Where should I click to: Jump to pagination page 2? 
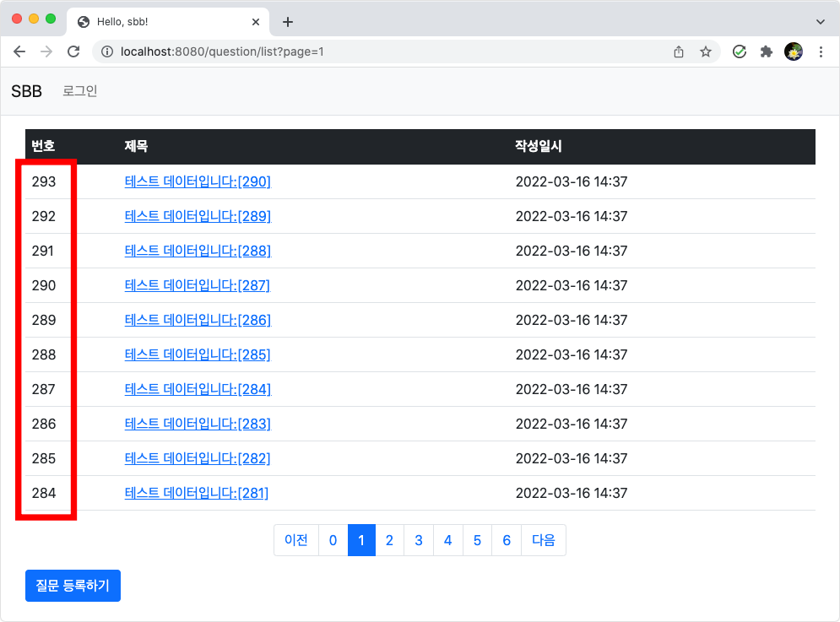[389, 540]
